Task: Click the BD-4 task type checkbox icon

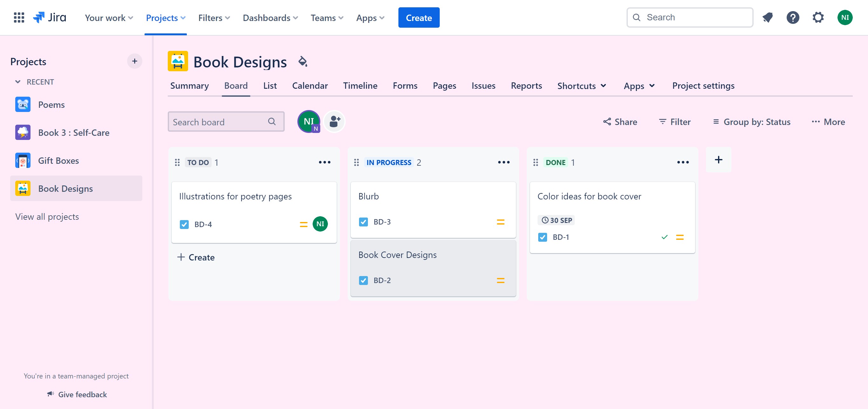Action: [x=184, y=225]
